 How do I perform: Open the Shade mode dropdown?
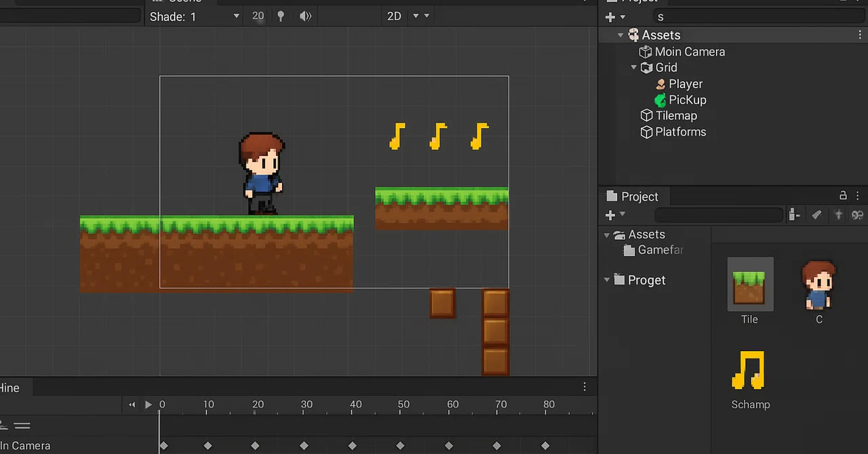click(x=195, y=16)
